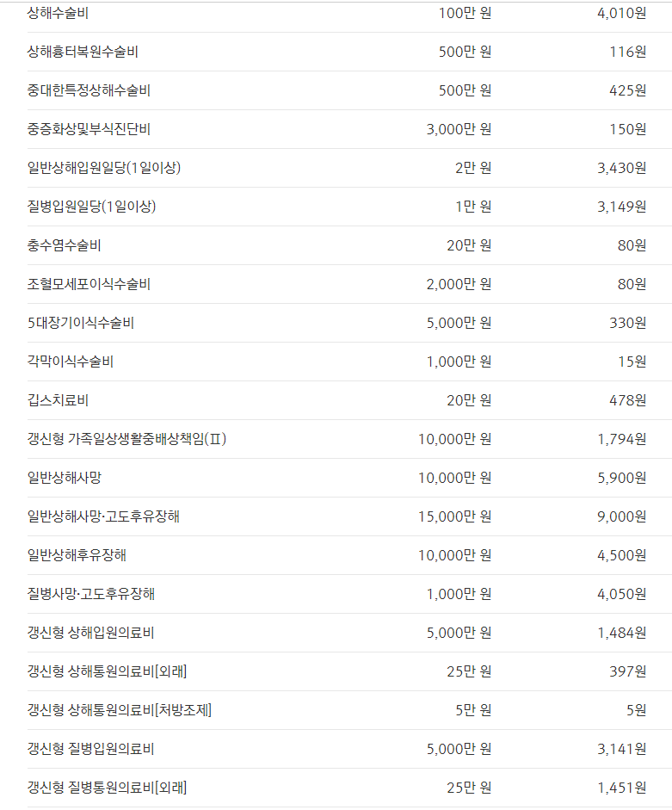This screenshot has height=810, width=672.
Task: Click the 질병사망·고도후유장해 row label
Action: click(91, 594)
